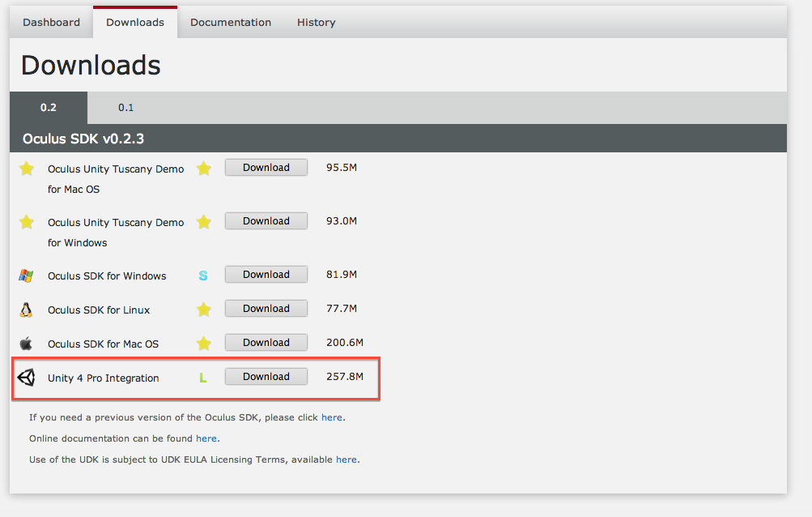Click the blue S badge on Oculus SDK for Windows row
The height and width of the screenshot is (517, 812).
pos(203,276)
